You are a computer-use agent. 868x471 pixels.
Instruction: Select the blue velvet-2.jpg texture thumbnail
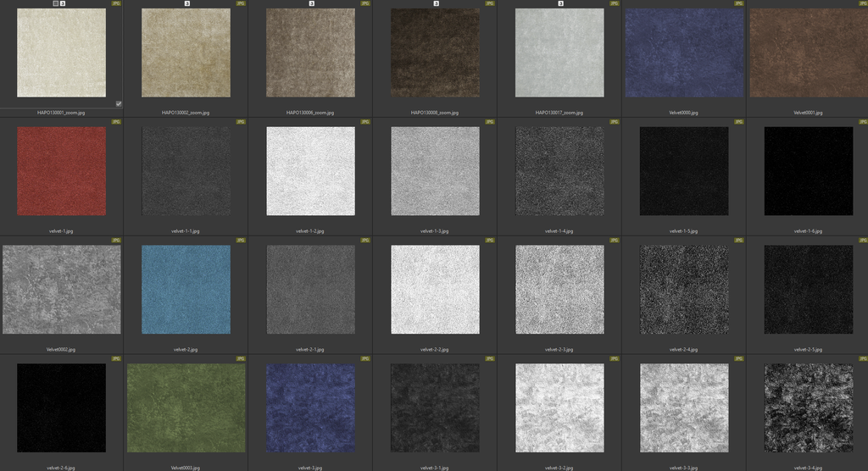coord(186,290)
